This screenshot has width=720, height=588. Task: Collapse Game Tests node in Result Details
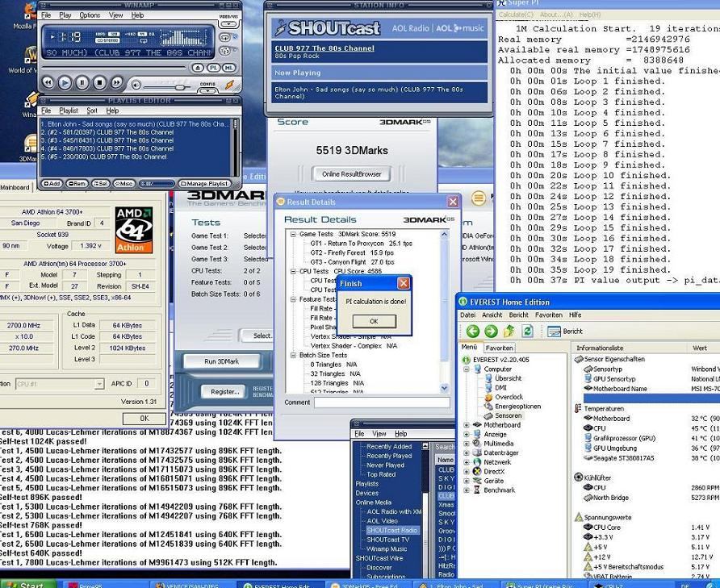pyautogui.click(x=293, y=234)
